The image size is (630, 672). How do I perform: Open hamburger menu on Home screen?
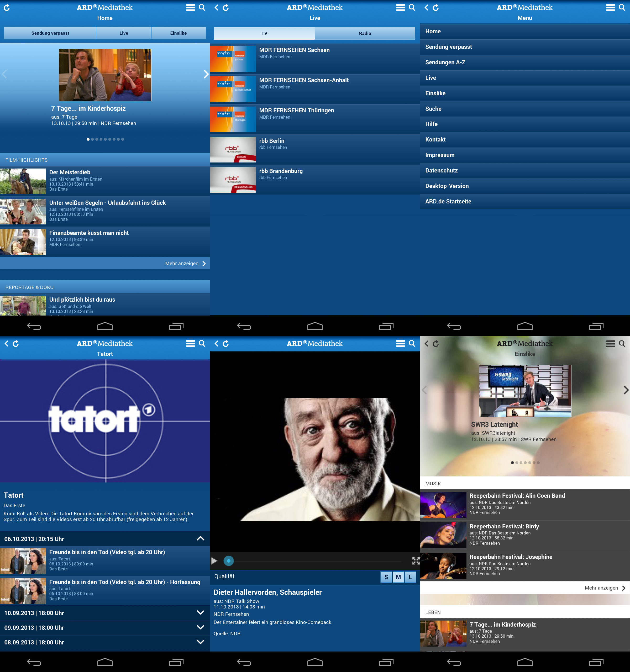point(190,7)
